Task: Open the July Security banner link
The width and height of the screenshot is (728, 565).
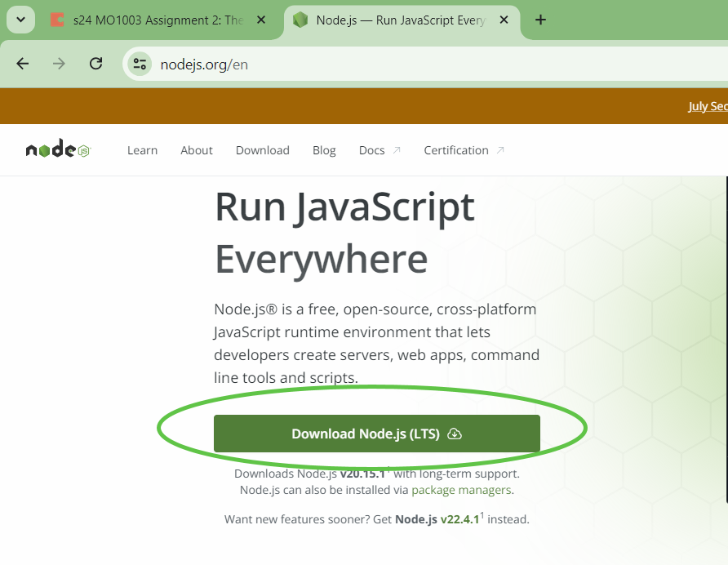Action: (708, 106)
